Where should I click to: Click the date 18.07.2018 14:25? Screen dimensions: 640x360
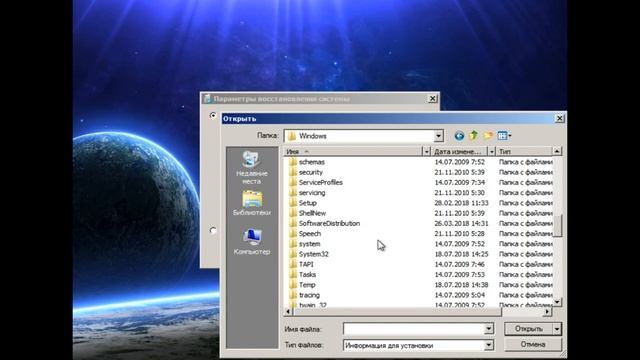(461, 254)
